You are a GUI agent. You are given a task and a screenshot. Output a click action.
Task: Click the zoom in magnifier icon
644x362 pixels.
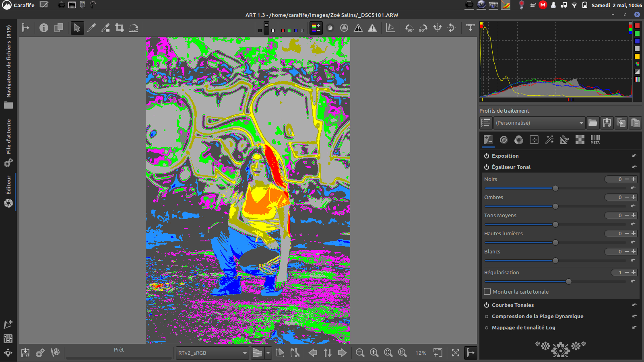point(374,353)
